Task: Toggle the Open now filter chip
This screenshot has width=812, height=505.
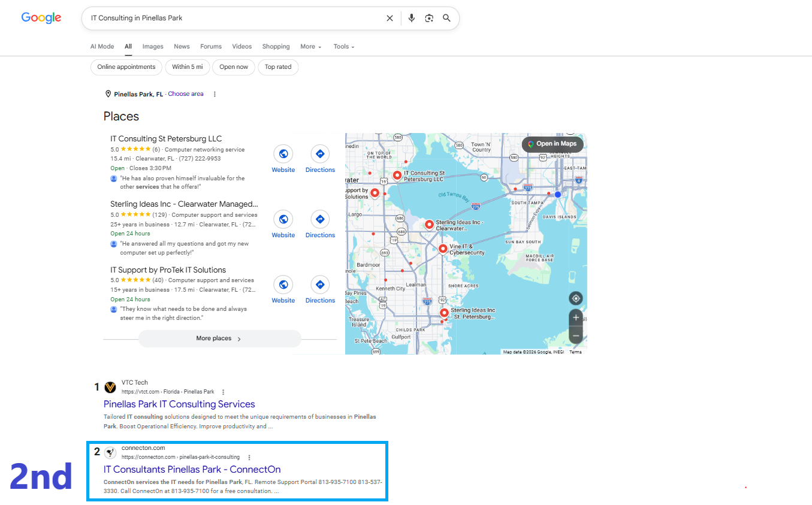Action: pos(234,67)
